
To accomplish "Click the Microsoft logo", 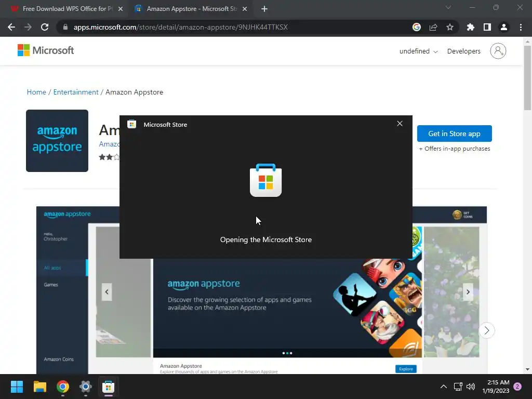I will click(46, 50).
